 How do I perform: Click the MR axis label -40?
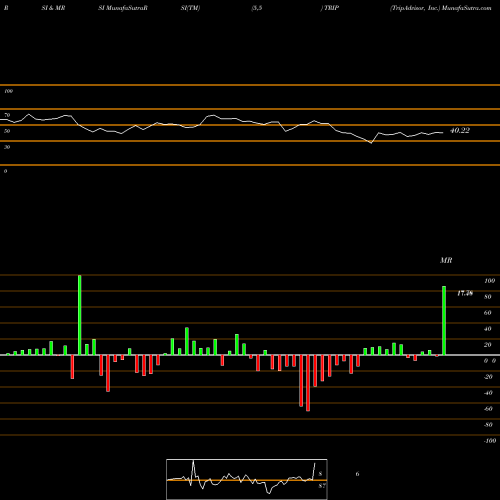pos(488,393)
